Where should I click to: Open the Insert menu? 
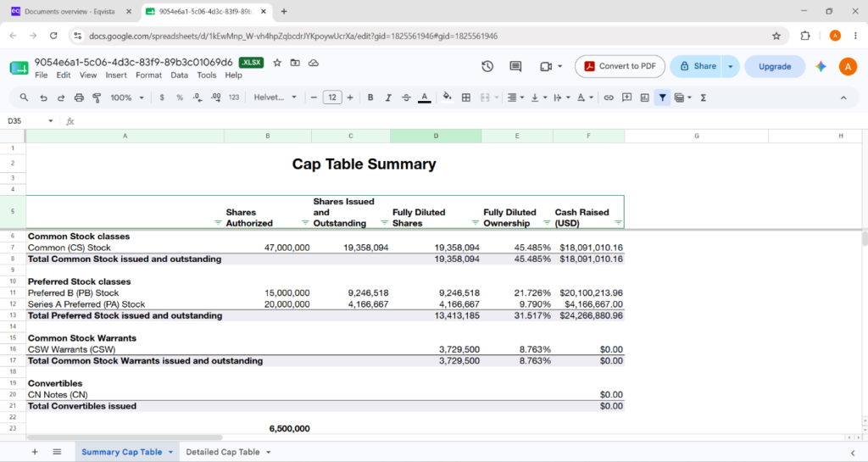(x=115, y=75)
